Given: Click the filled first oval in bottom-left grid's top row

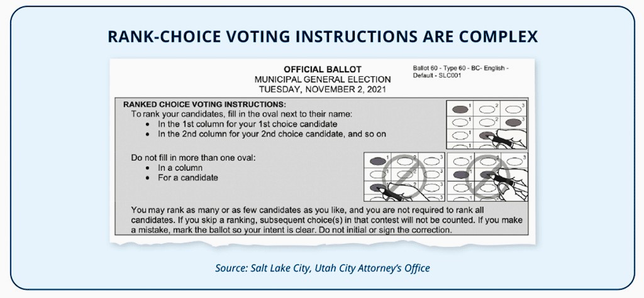Looking at the screenshot, I should pyautogui.click(x=376, y=160).
